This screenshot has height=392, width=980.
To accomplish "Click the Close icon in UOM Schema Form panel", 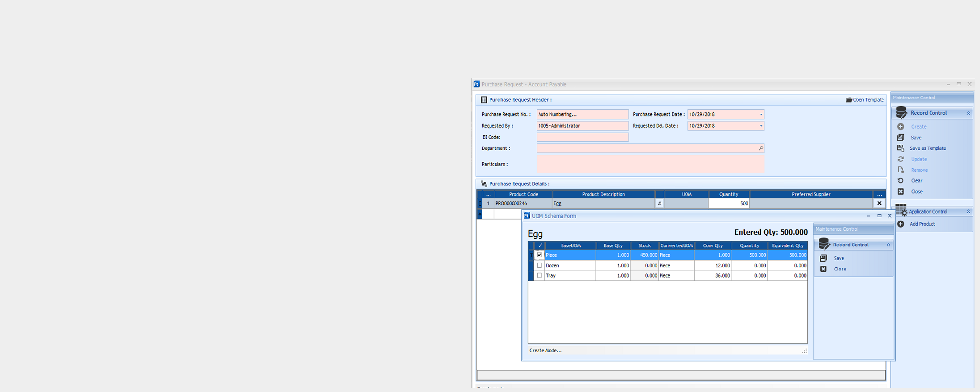I will click(x=823, y=269).
